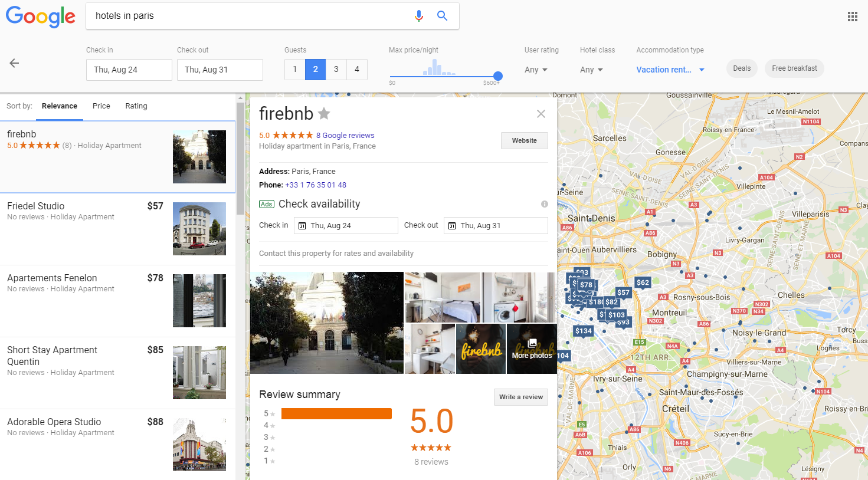Viewport: 868px width, 480px height.
Task: Open the Accommodation type dropdown
Action: (670, 70)
